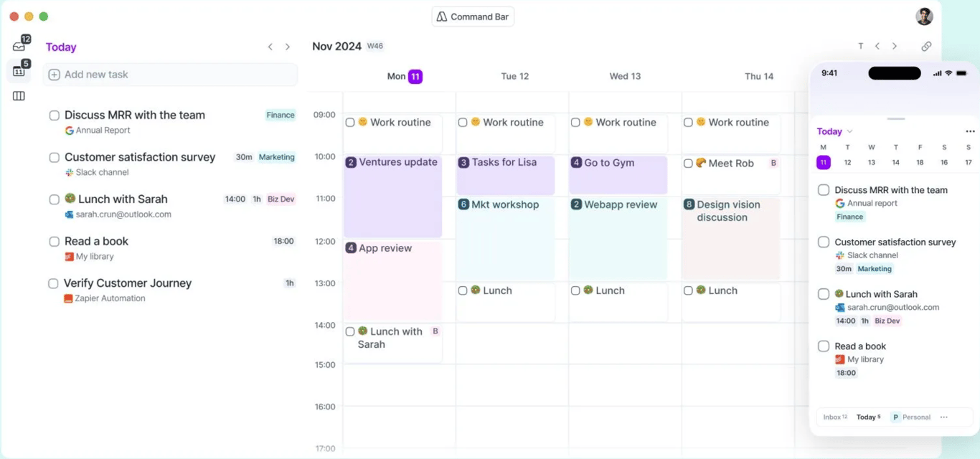This screenshot has height=459, width=980.
Task: Select the Calendar sidebar icon
Action: click(x=19, y=71)
